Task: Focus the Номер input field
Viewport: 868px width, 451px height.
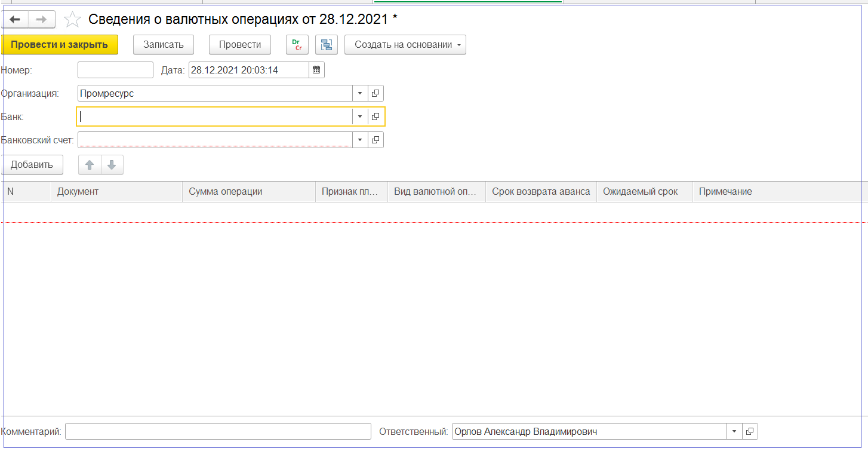Action: point(116,70)
